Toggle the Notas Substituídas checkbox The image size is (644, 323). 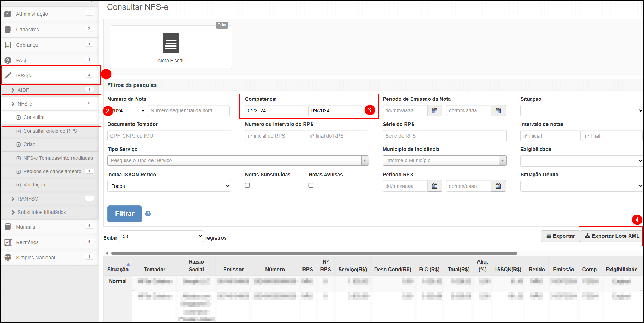pos(248,185)
